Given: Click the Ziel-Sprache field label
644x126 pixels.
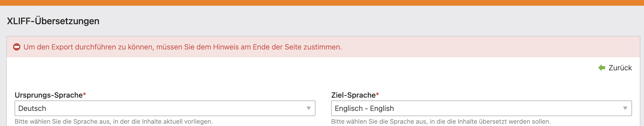Looking at the screenshot, I should (x=353, y=95).
